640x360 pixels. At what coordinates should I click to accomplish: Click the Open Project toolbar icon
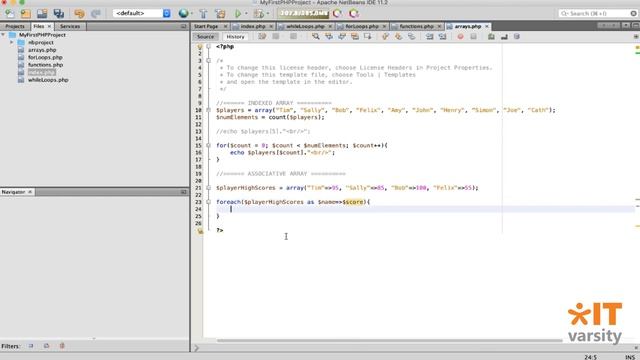tap(42, 13)
